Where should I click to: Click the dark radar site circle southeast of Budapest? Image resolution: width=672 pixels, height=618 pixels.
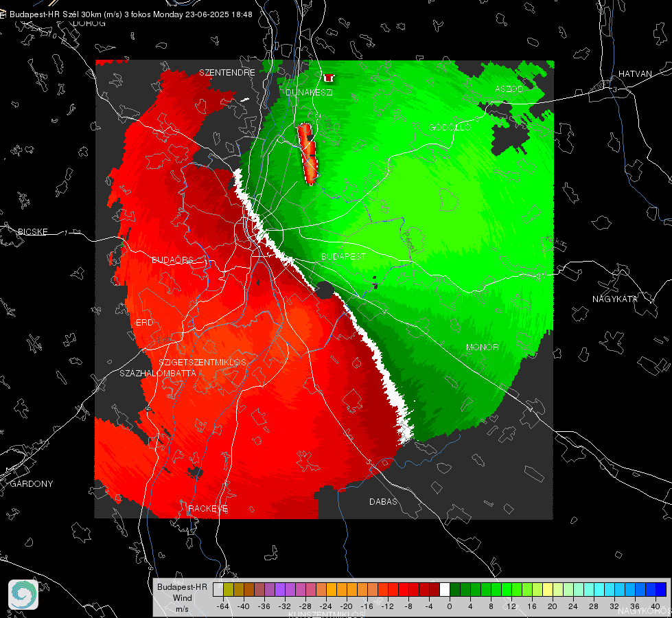coord(325,290)
